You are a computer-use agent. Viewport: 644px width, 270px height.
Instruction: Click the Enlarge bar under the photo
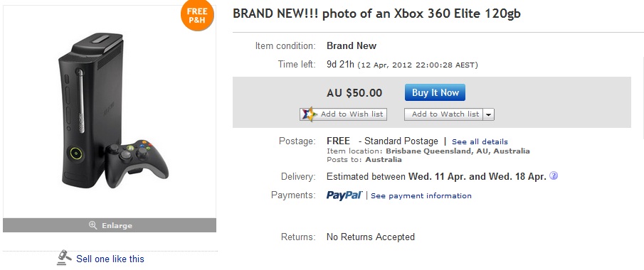tap(110, 225)
